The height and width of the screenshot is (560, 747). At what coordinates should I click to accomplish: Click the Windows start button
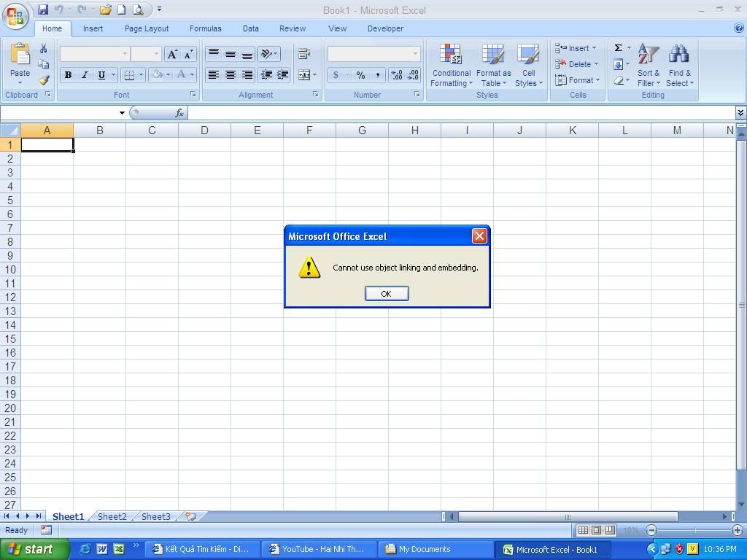[x=34, y=549]
